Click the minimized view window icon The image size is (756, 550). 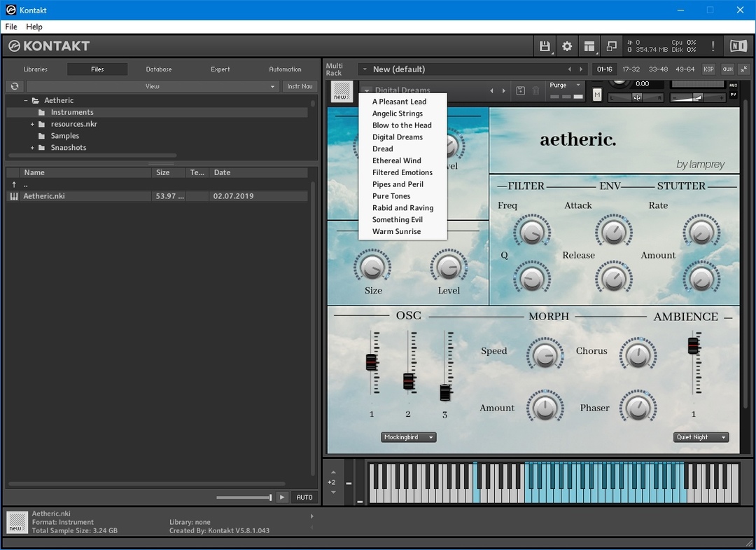point(611,46)
